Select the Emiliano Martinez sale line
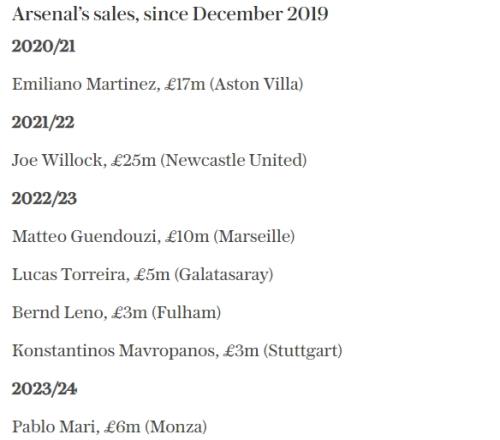This screenshot has width=500, height=440. click(x=158, y=84)
